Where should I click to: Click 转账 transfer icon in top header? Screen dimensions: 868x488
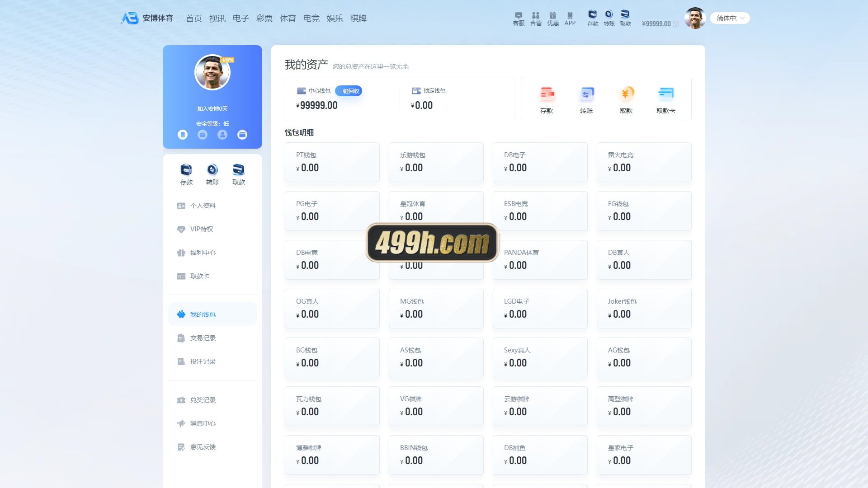click(609, 18)
